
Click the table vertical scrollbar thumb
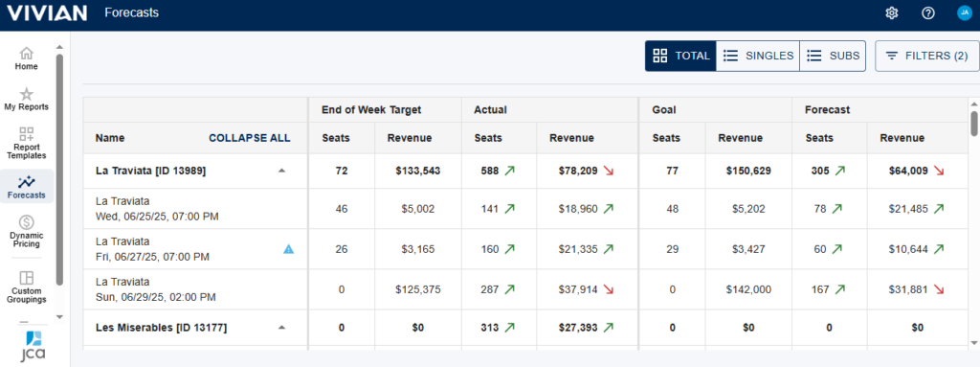point(973,123)
